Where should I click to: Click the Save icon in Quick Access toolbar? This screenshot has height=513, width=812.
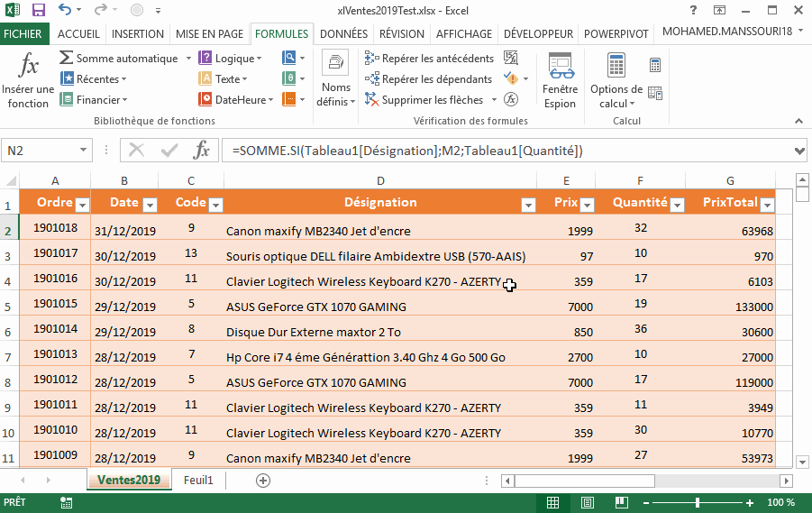(38, 10)
